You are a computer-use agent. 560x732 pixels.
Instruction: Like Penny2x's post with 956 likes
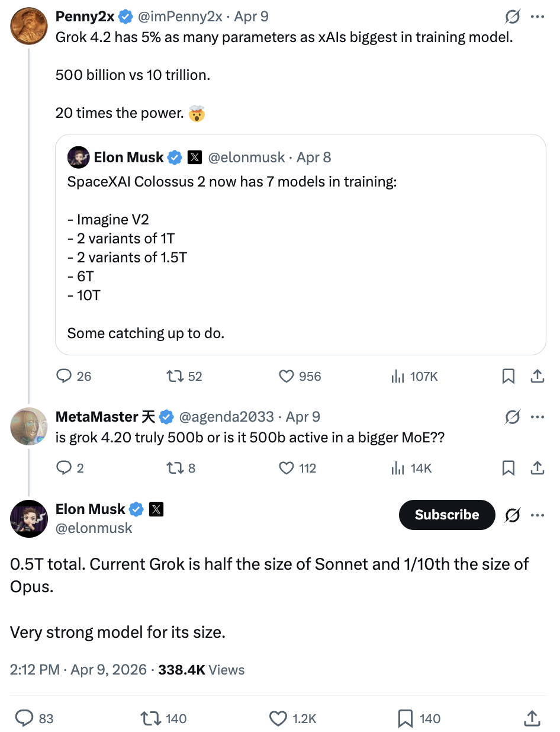287,376
